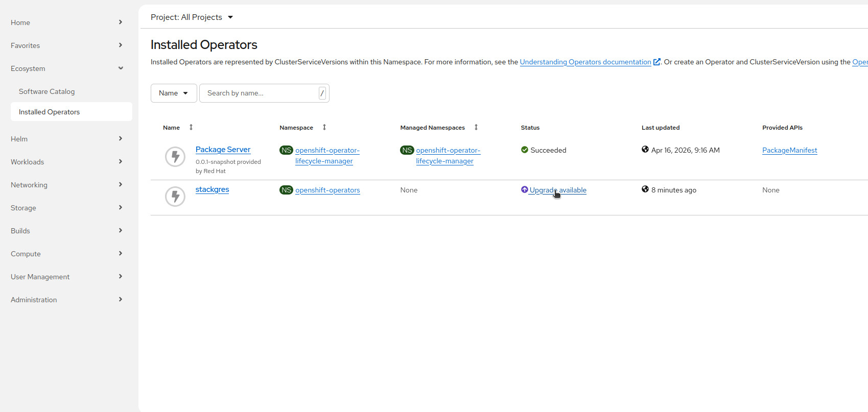Click '0.0.1-snapshot provided by Red Hat' text

pos(228,166)
